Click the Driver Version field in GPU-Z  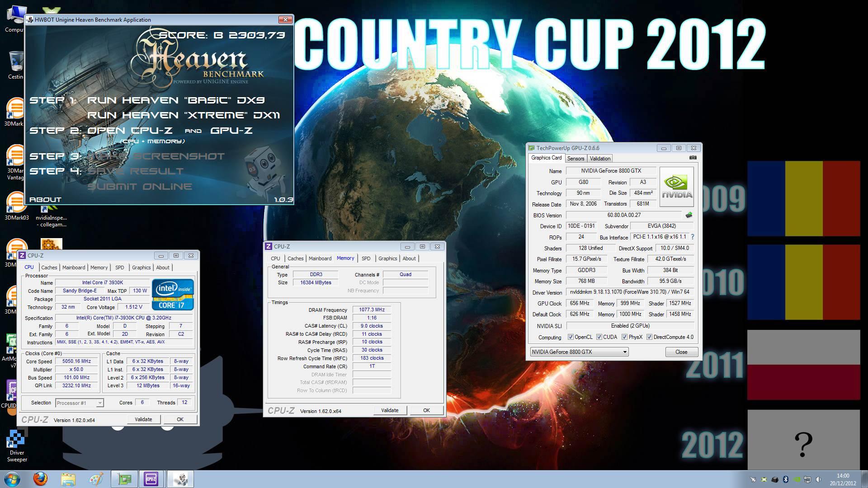(630, 292)
